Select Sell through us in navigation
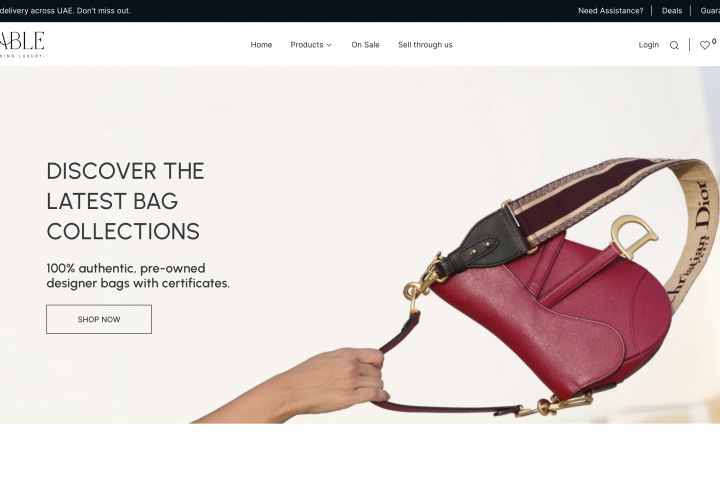 tap(425, 45)
